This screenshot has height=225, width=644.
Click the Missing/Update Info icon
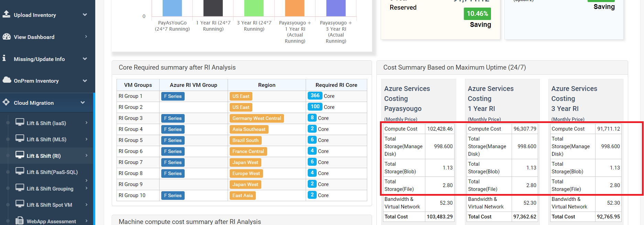(x=4, y=58)
